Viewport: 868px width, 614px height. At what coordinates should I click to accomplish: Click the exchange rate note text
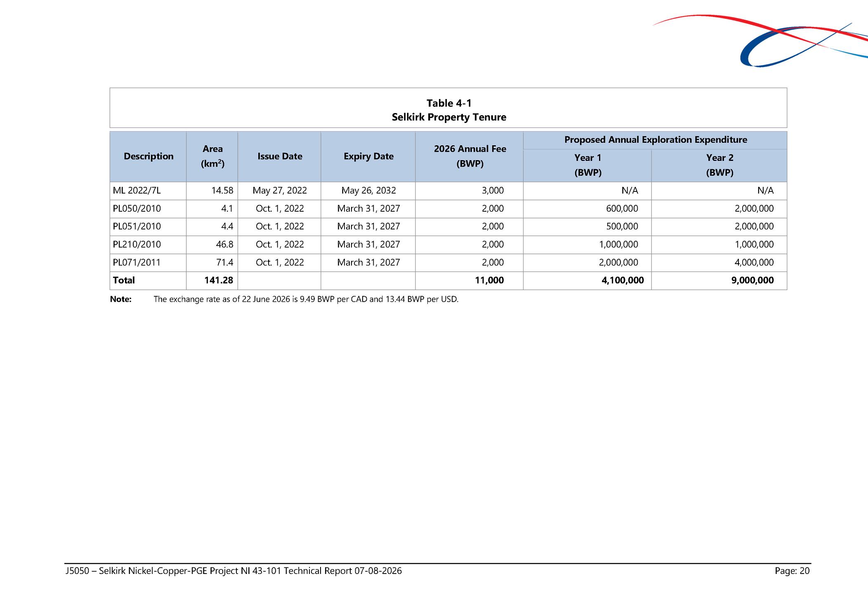click(x=306, y=299)
